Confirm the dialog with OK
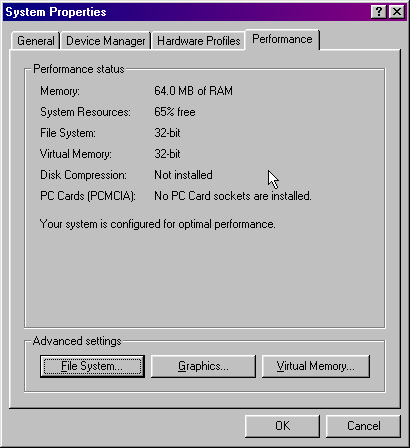 click(x=282, y=426)
